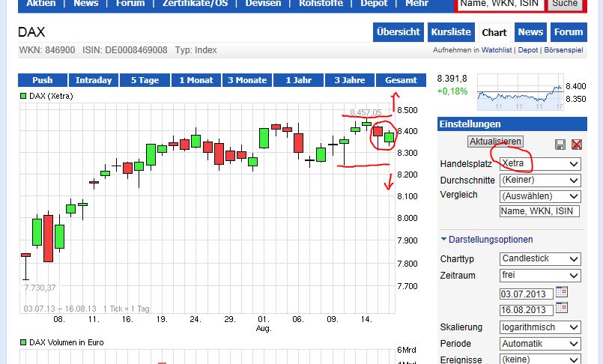Click the Börsenspiel link
The height and width of the screenshot is (364, 603).
(x=563, y=50)
